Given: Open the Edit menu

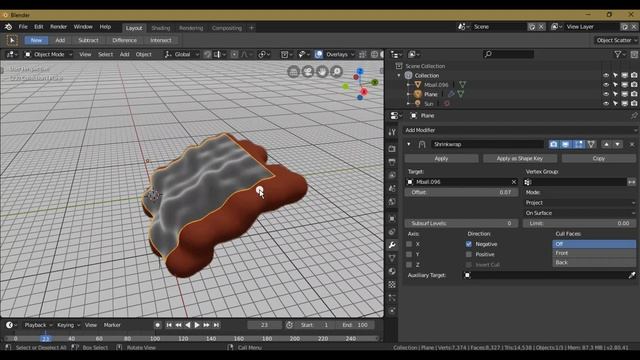Looking at the screenshot, I should coord(39,27).
